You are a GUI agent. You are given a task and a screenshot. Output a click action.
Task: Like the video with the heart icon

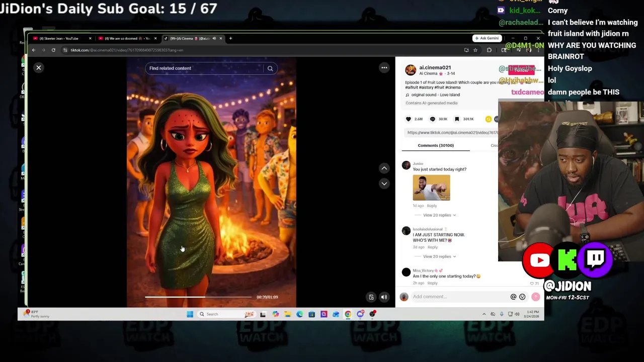click(x=409, y=119)
